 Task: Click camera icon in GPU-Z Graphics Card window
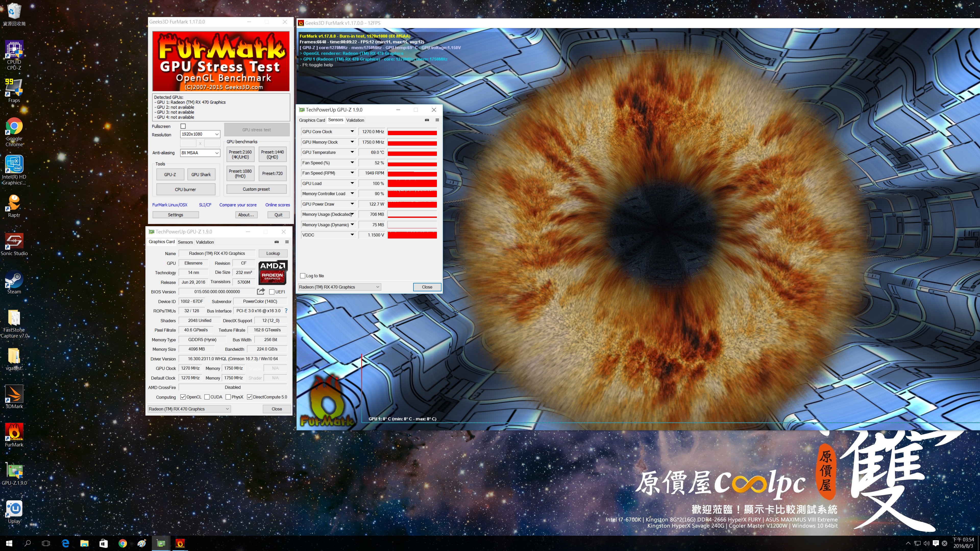pyautogui.click(x=277, y=242)
